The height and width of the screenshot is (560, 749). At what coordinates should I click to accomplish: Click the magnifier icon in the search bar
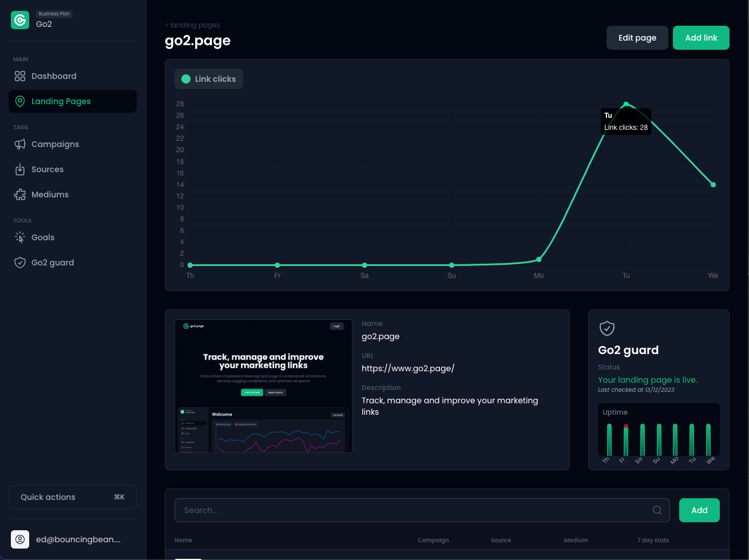[658, 510]
